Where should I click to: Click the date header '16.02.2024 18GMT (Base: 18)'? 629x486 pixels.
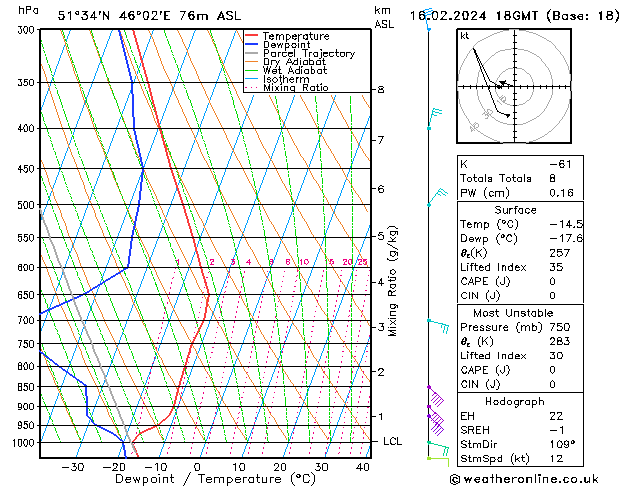(x=514, y=16)
